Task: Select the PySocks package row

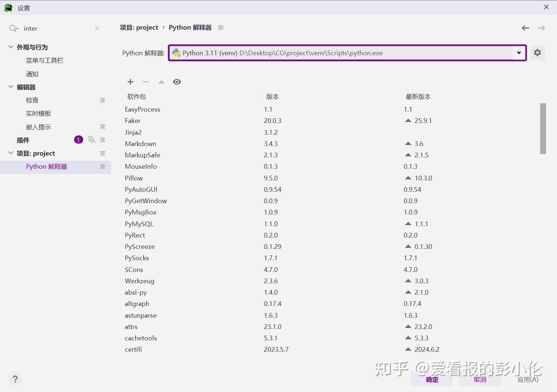Action: click(331, 258)
